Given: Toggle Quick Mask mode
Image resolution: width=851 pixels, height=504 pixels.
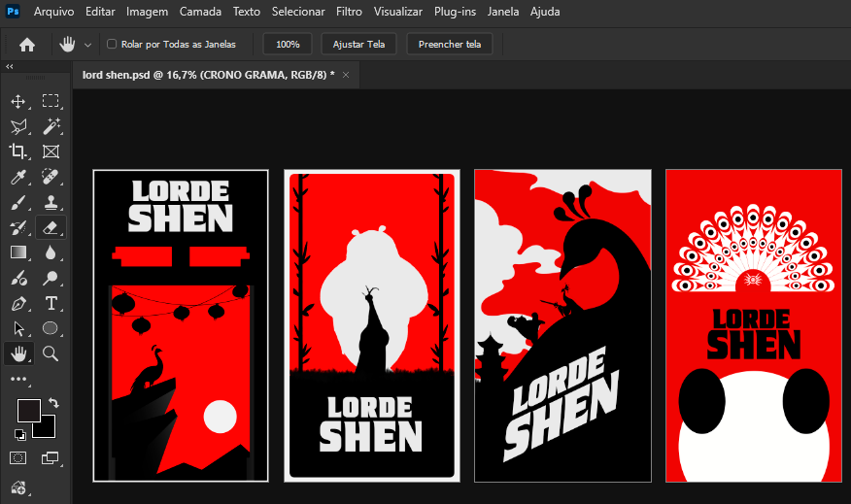Looking at the screenshot, I should (x=17, y=458).
